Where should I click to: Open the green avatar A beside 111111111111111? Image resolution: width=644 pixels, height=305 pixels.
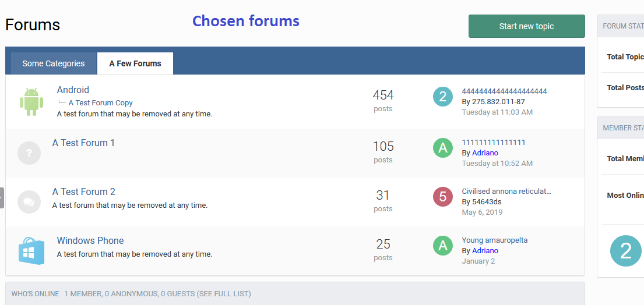443,148
